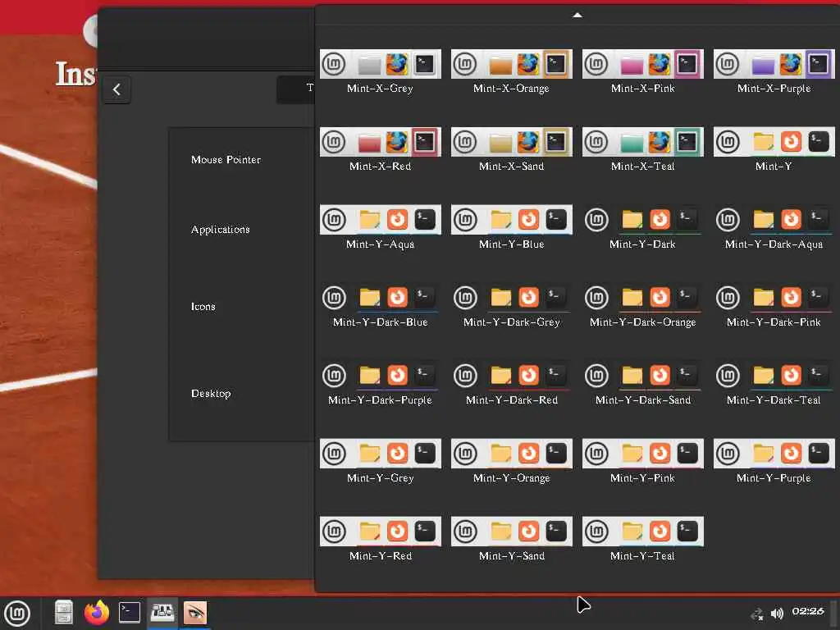Select the Mint-Y-Dark theme
Screen dimensions: 840x630
tap(643, 220)
